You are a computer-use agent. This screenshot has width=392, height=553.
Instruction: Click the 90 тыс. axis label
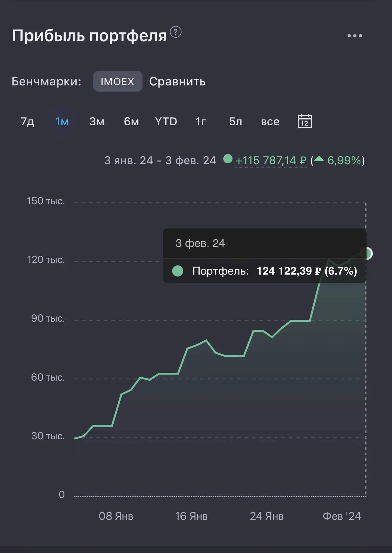click(48, 318)
